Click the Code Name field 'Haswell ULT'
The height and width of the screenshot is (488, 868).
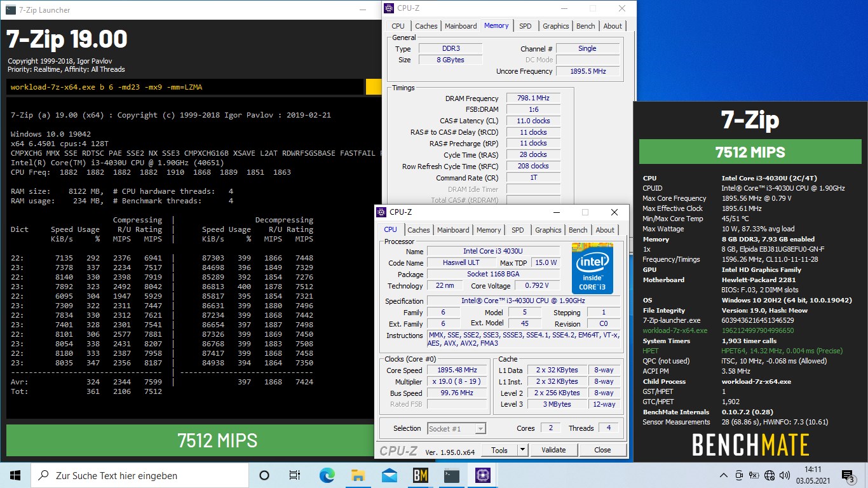(x=461, y=262)
